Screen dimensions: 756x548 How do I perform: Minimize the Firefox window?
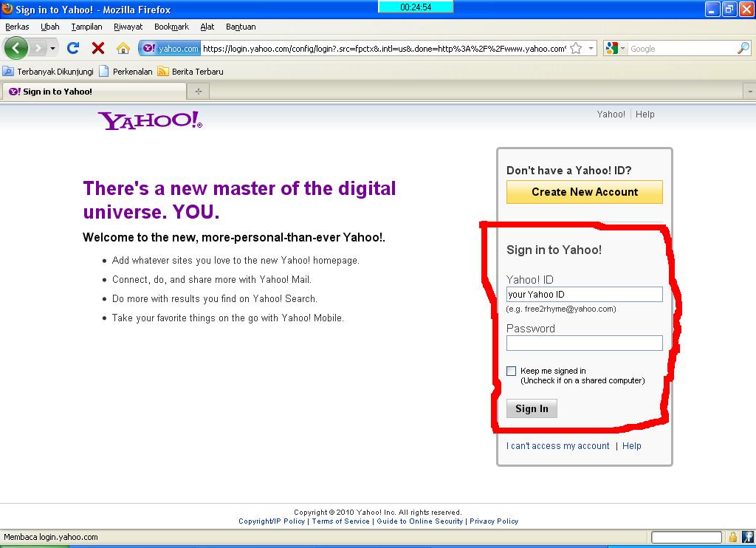click(x=712, y=9)
